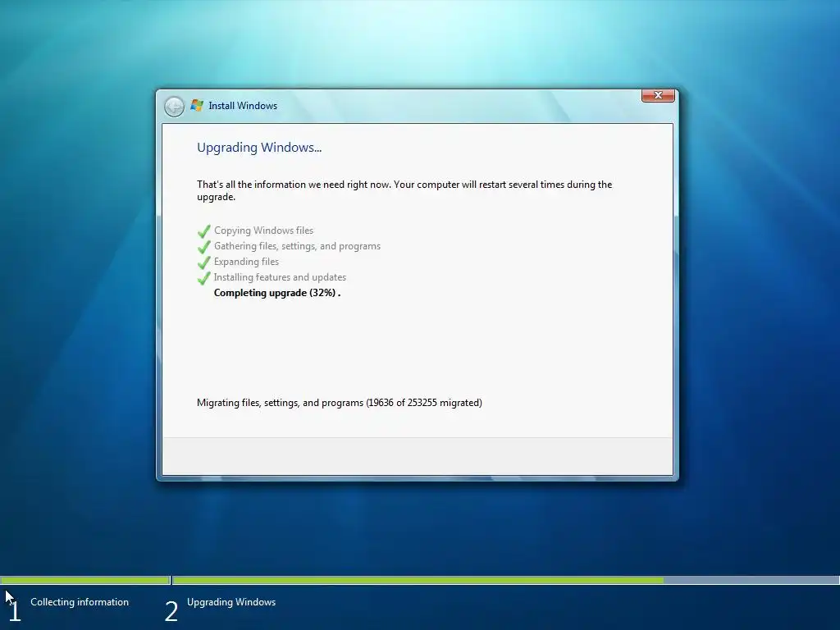The width and height of the screenshot is (840, 630).
Task: Click the 'Expanding files' step text
Action: [246, 262]
